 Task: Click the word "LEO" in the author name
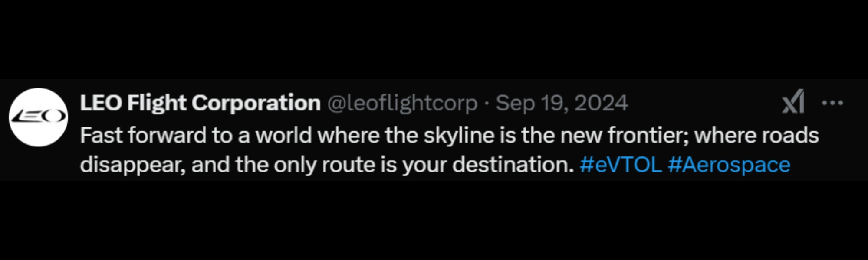pyautogui.click(x=101, y=103)
